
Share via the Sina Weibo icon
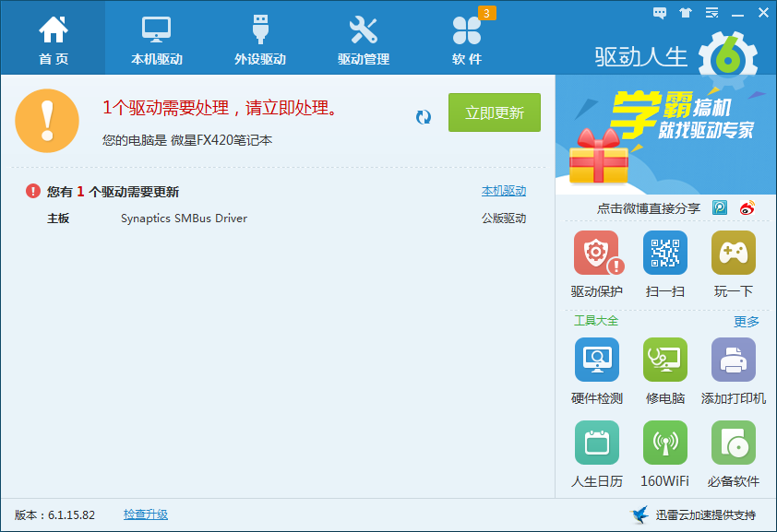(747, 207)
